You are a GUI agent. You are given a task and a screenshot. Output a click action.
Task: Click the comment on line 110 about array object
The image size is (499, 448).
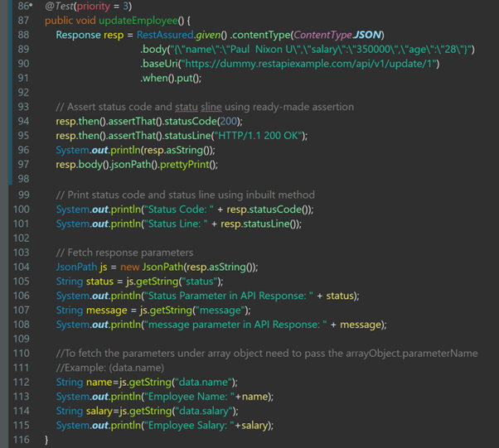point(266,353)
